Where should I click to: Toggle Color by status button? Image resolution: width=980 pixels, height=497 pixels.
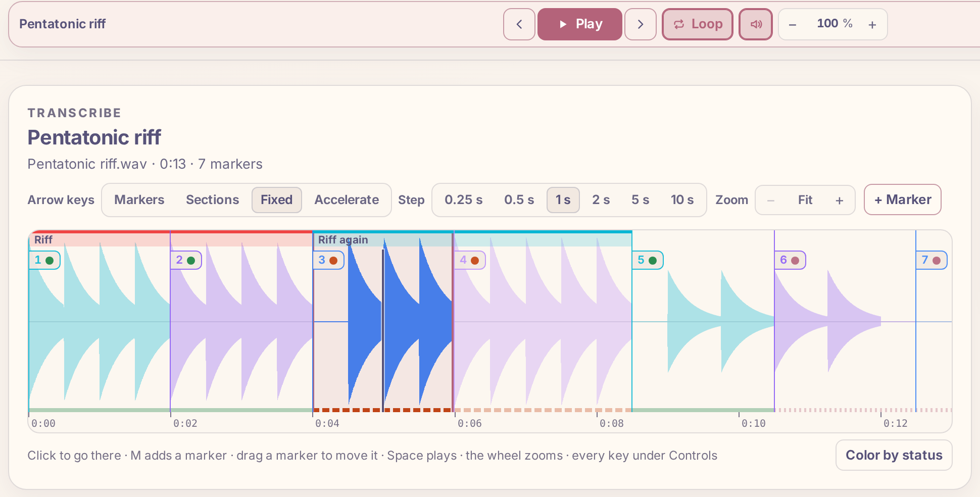click(x=894, y=455)
